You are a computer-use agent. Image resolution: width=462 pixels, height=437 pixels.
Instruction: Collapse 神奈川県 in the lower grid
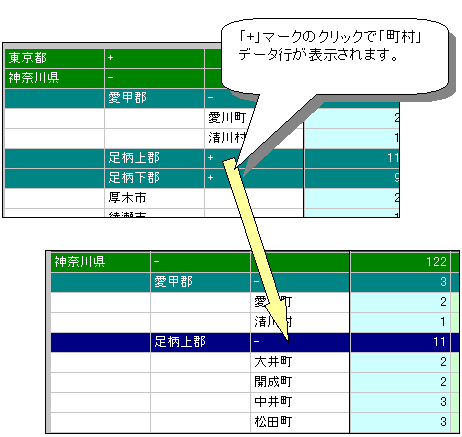point(156,262)
